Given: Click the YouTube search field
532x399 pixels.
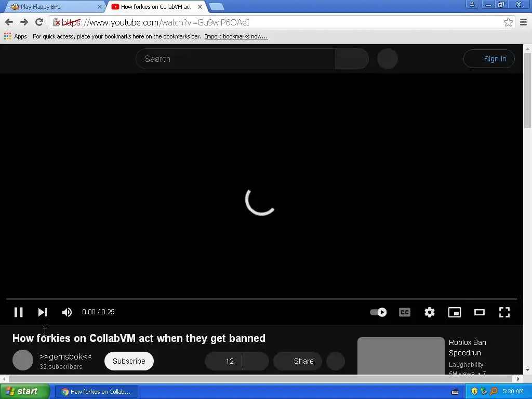Looking at the screenshot, I should [236, 59].
